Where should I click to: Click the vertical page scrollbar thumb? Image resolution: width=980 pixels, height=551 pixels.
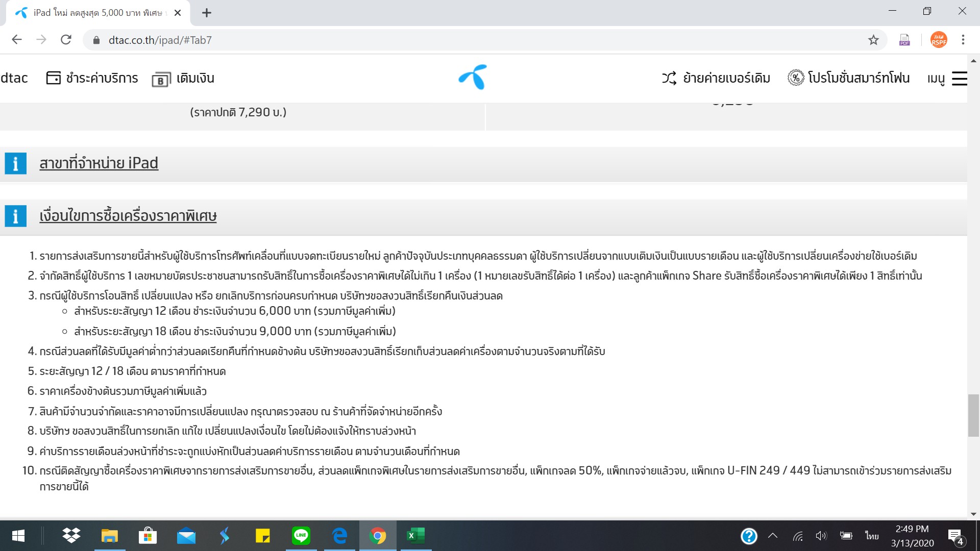973,415
